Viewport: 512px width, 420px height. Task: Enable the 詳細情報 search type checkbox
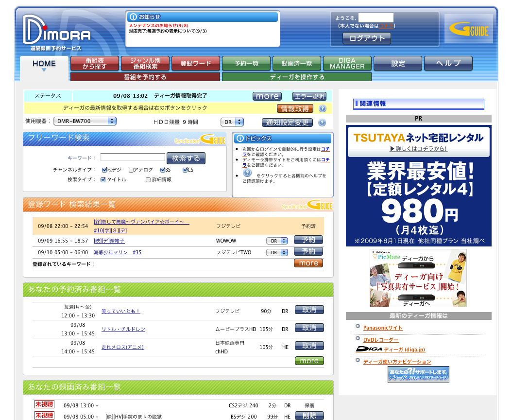149,180
